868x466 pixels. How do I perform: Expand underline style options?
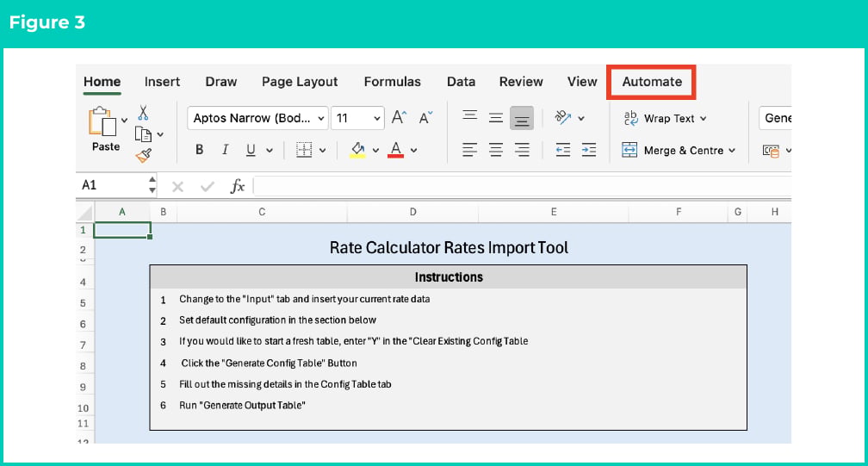click(x=270, y=150)
